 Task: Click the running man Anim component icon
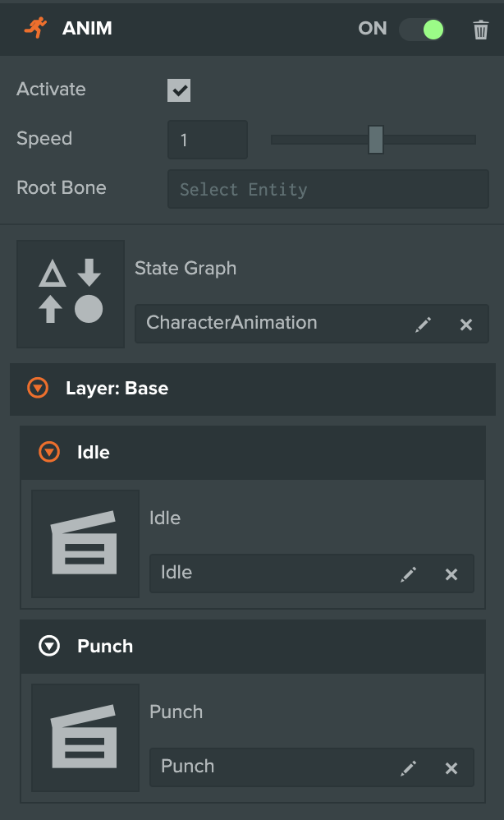pyautogui.click(x=35, y=28)
